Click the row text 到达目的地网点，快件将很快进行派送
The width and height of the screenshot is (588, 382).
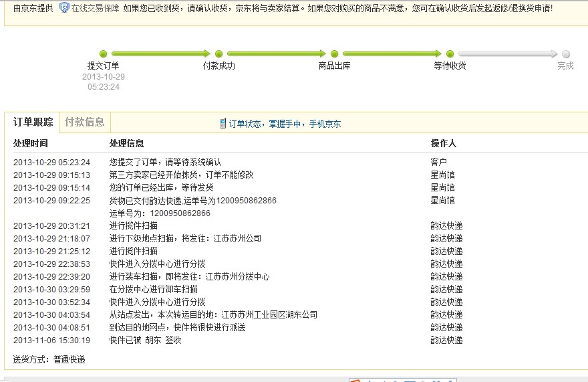pos(177,328)
